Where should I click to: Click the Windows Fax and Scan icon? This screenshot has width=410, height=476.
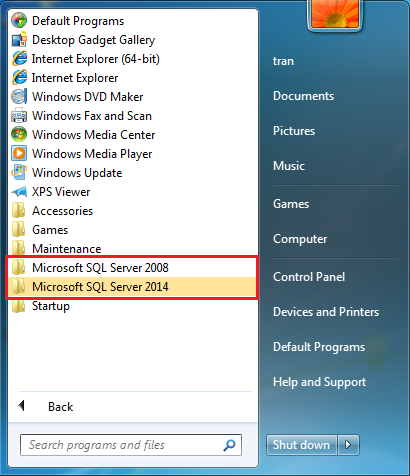19,116
